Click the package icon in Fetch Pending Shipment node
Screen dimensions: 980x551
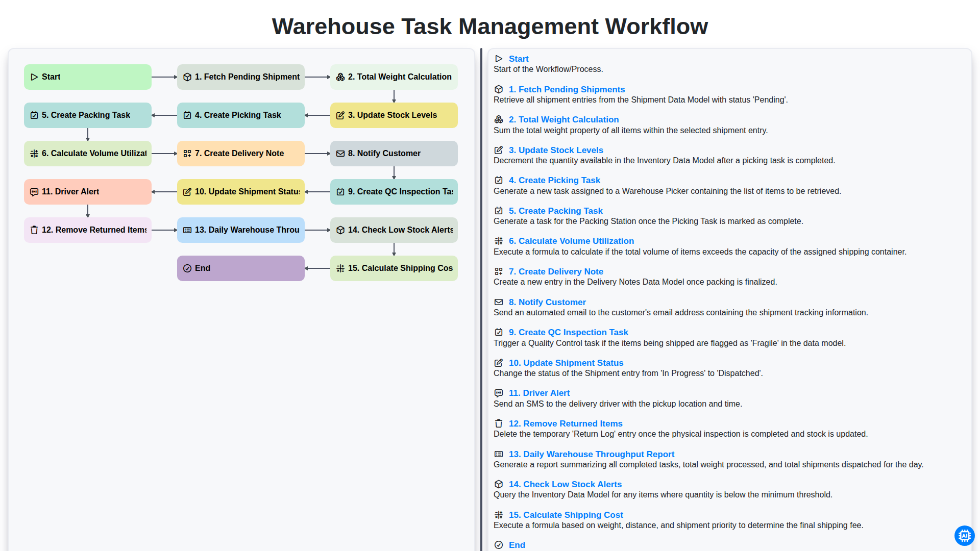coord(187,77)
